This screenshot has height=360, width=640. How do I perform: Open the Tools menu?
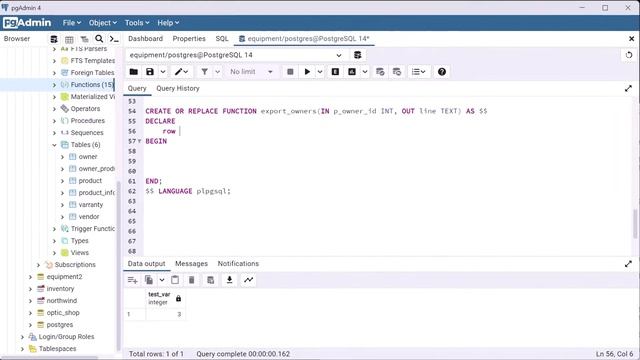tap(137, 23)
